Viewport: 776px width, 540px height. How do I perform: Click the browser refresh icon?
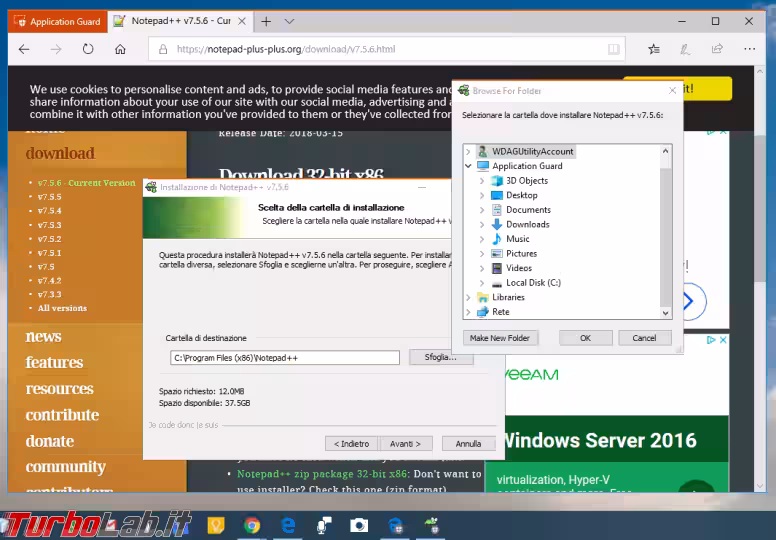pos(88,49)
